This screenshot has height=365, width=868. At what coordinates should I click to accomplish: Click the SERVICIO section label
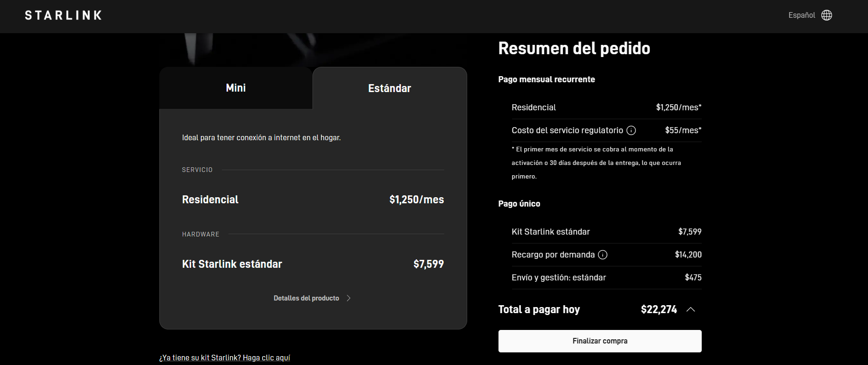point(197,170)
